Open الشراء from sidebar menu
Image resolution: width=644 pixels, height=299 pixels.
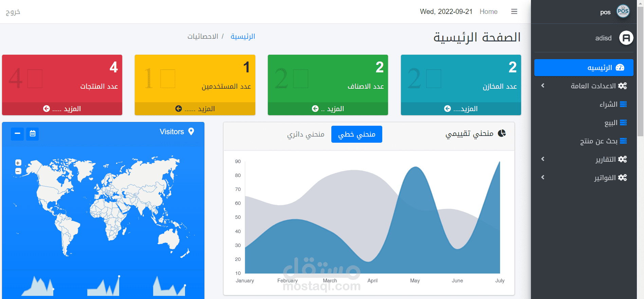pos(584,104)
